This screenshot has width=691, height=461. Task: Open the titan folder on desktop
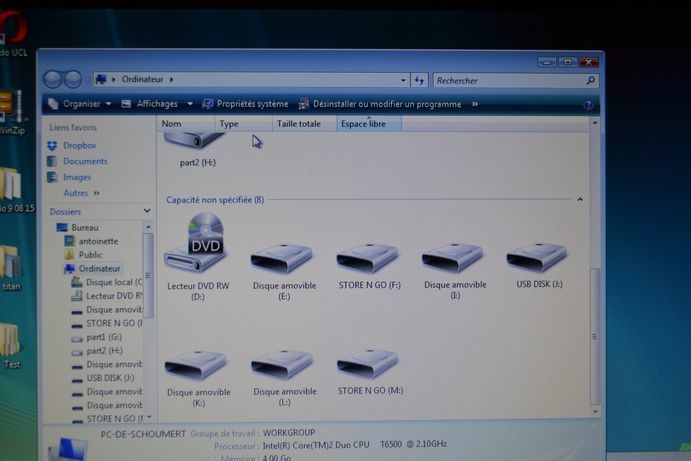pyautogui.click(x=11, y=267)
